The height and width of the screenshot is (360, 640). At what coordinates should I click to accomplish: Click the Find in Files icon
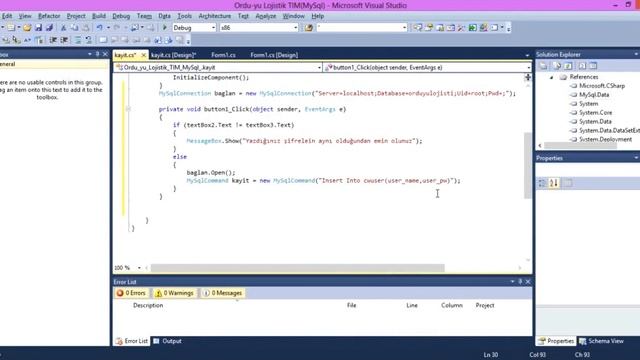(x=309, y=28)
